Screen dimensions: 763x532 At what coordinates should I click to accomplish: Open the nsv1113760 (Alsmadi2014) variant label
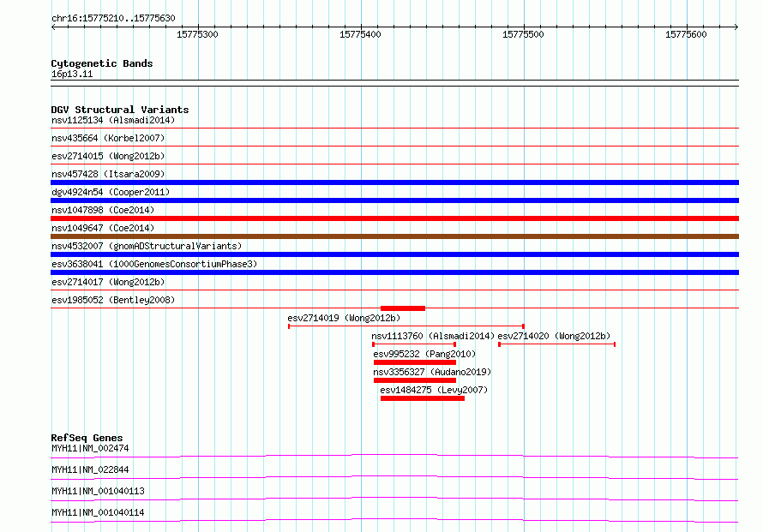coord(432,336)
